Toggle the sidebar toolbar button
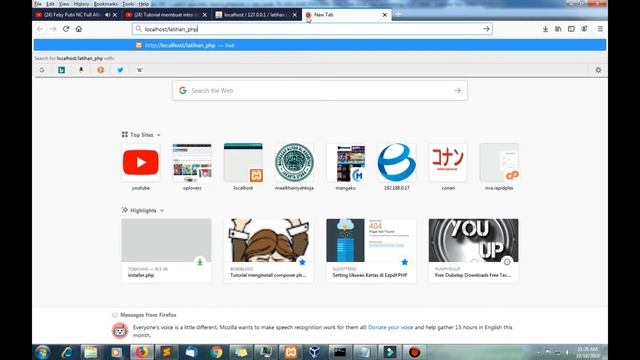This screenshot has height=360, width=640. point(571,29)
